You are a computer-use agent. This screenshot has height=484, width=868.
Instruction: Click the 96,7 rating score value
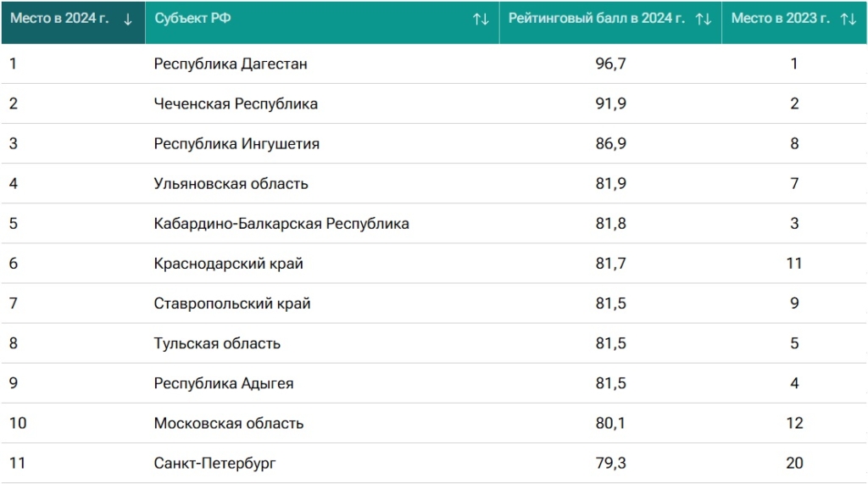(610, 64)
